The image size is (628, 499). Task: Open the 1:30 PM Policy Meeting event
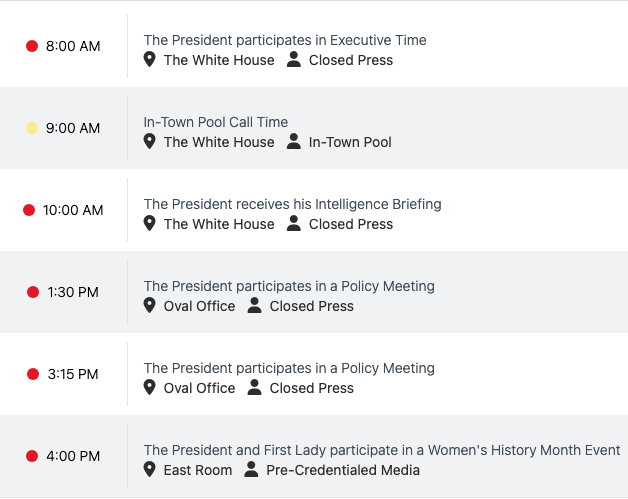click(x=289, y=287)
